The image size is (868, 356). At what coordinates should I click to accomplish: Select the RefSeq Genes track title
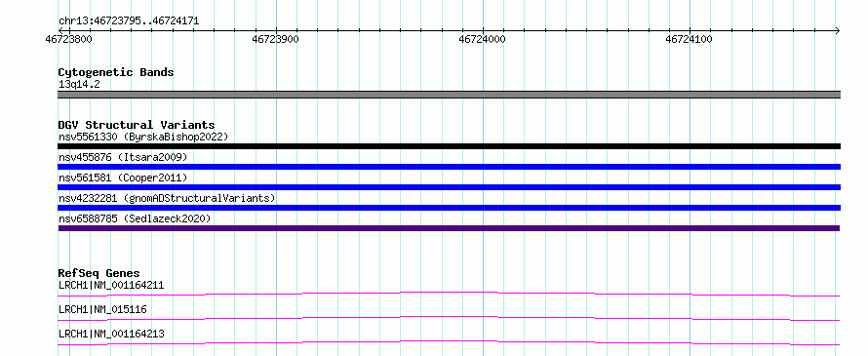[x=99, y=273]
